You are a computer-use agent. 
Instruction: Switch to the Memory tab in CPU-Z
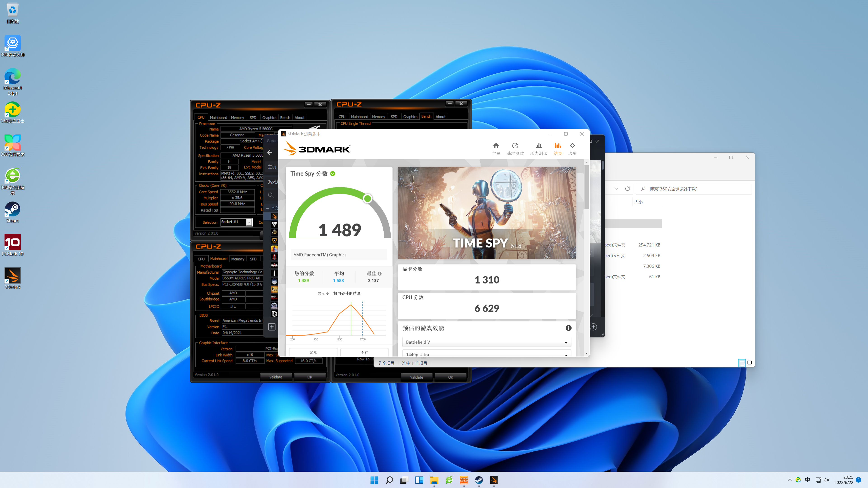tap(238, 117)
